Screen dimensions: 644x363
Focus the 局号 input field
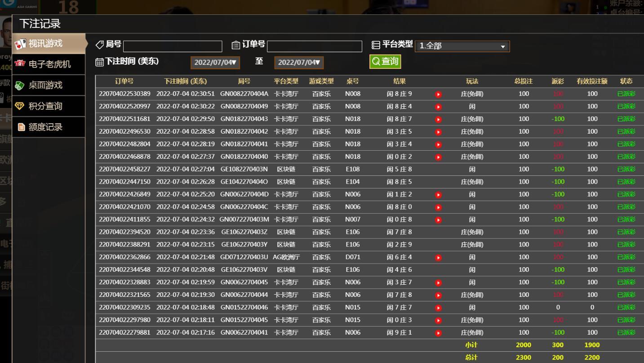[173, 46]
